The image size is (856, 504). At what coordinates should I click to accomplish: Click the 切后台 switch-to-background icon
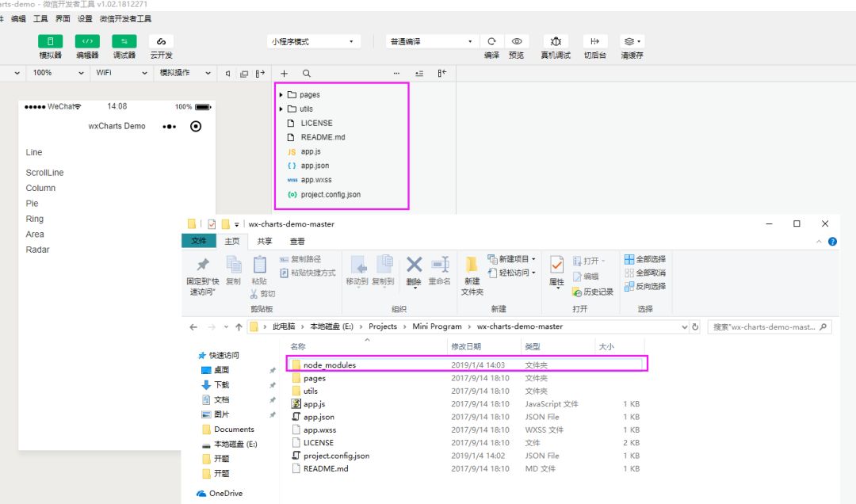(595, 41)
